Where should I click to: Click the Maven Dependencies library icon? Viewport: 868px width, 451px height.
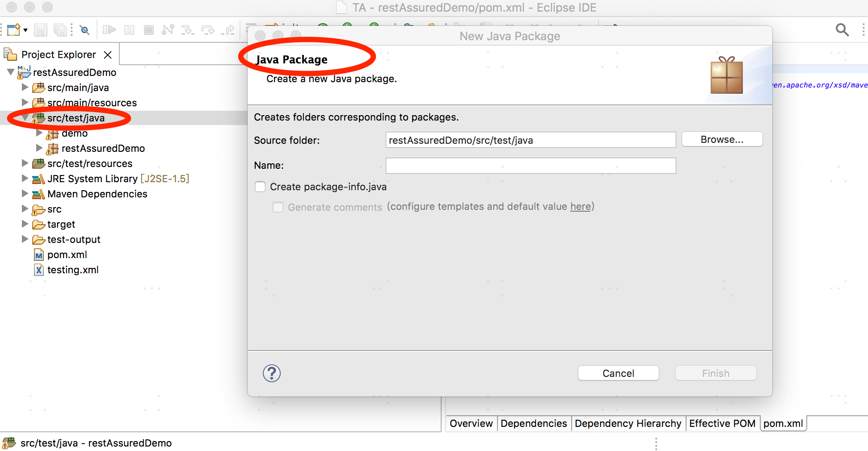[x=38, y=194]
